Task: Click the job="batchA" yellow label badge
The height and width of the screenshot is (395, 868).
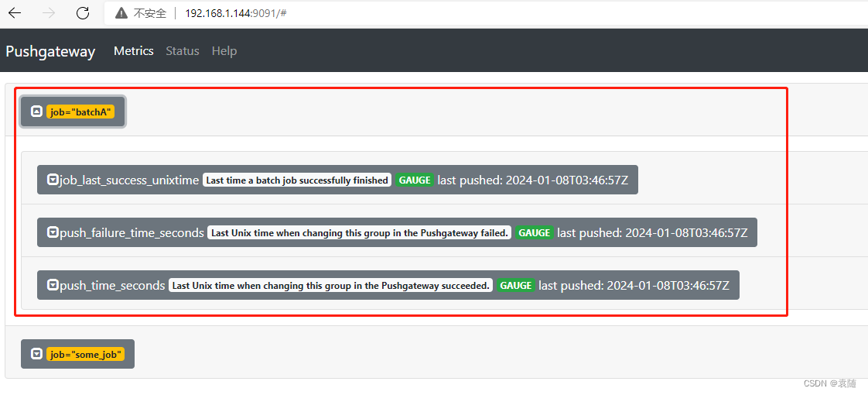Action: point(80,112)
